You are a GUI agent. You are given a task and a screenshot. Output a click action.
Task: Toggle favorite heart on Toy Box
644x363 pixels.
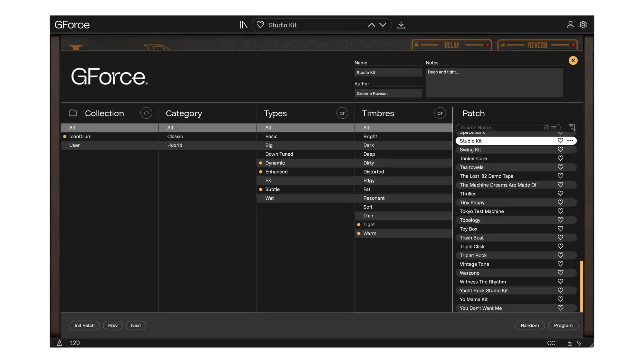pos(561,229)
